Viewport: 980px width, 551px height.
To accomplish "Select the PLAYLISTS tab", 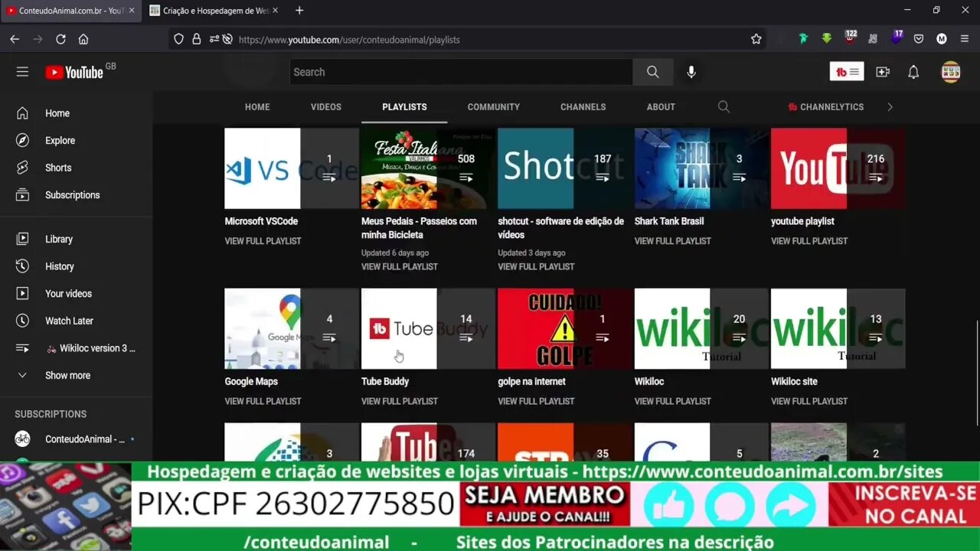I will (x=404, y=107).
